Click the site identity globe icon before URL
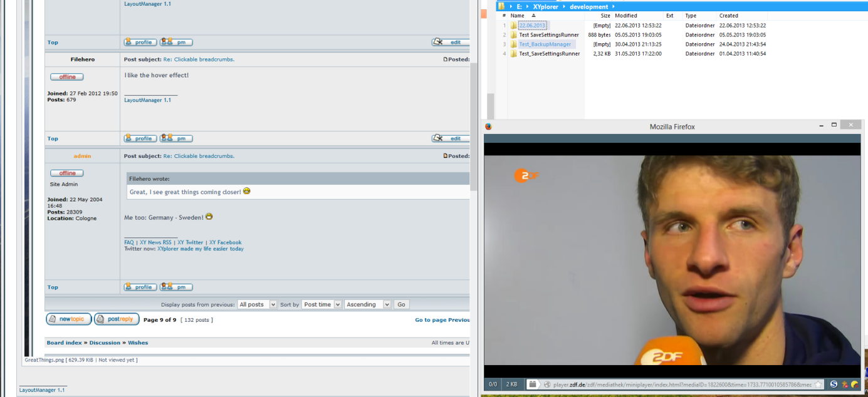Viewport: 868px width, 397px height. click(547, 384)
